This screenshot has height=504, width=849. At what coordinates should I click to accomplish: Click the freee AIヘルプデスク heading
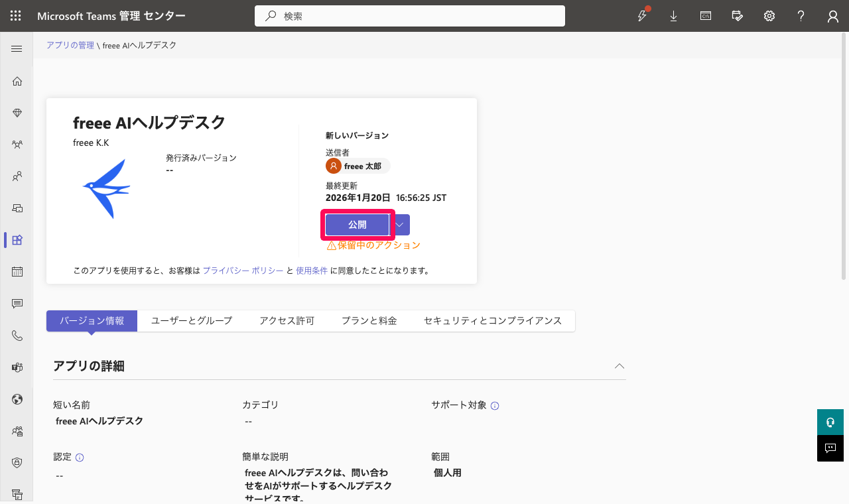149,123
